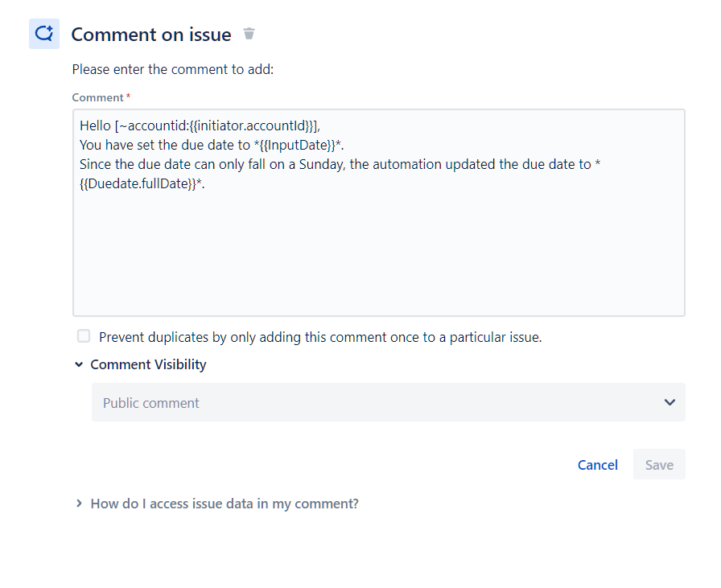Click the Comment on issue action icon
721x588 pixels.
click(x=43, y=34)
